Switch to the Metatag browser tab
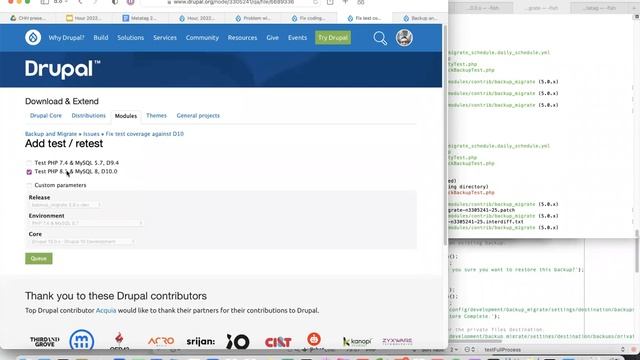 coord(140,18)
